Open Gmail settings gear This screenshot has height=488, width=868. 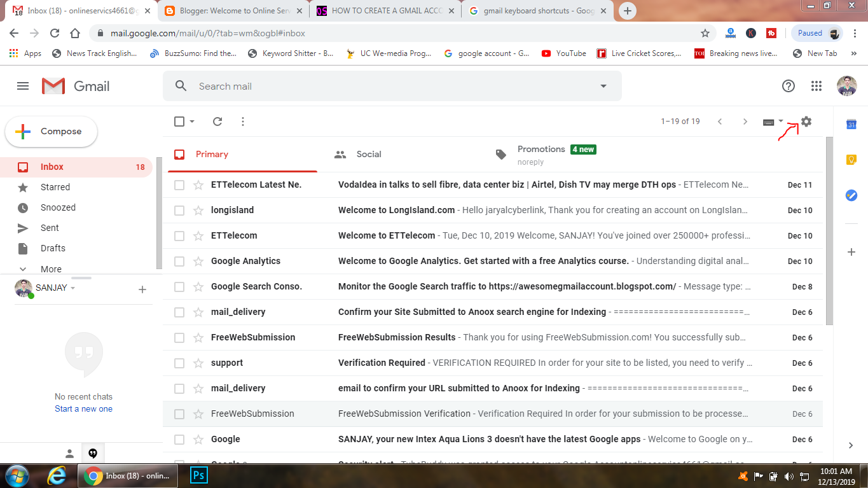coord(806,121)
